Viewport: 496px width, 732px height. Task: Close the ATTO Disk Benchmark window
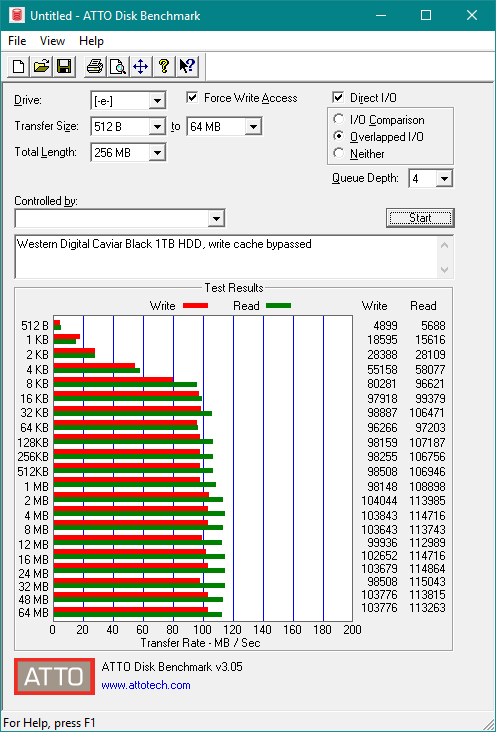[x=472, y=15]
